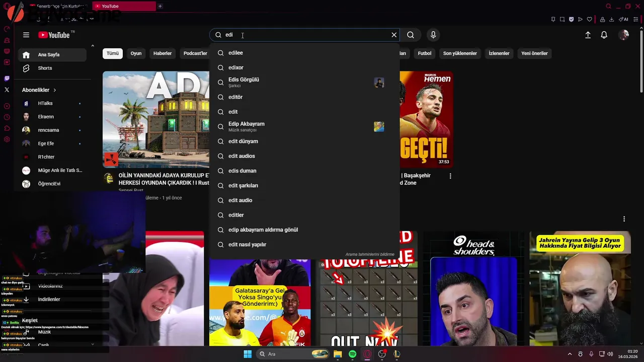Select the Yeni öneriler chip
This screenshot has width=644, height=362.
click(534, 53)
